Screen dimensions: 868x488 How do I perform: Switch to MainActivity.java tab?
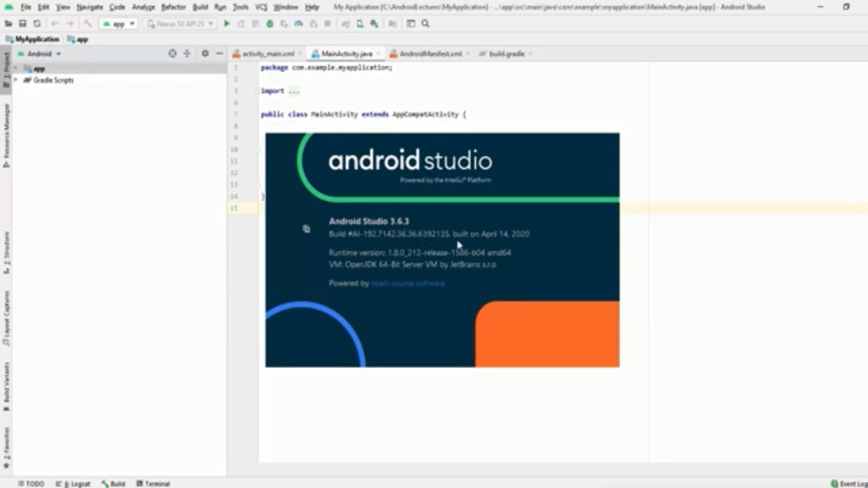pyautogui.click(x=347, y=54)
